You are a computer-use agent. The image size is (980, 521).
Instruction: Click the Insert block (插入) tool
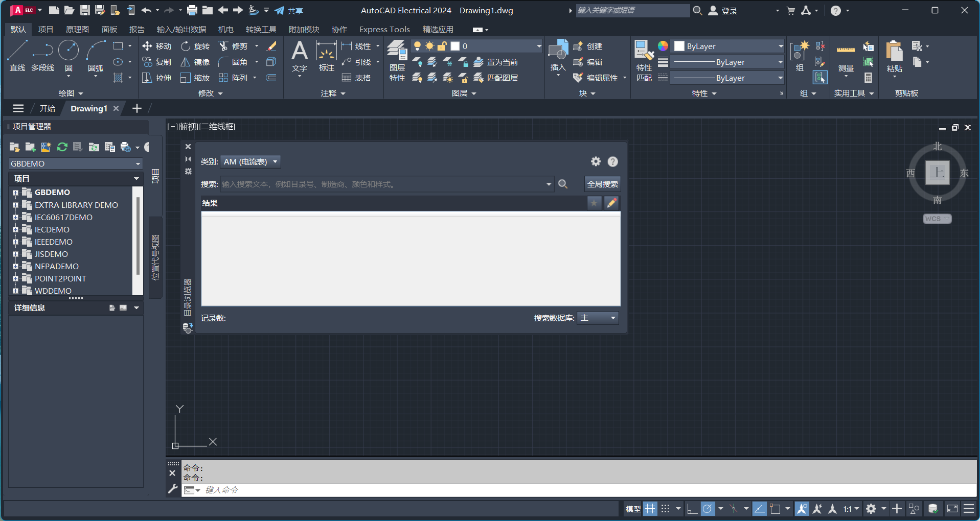[558, 56]
